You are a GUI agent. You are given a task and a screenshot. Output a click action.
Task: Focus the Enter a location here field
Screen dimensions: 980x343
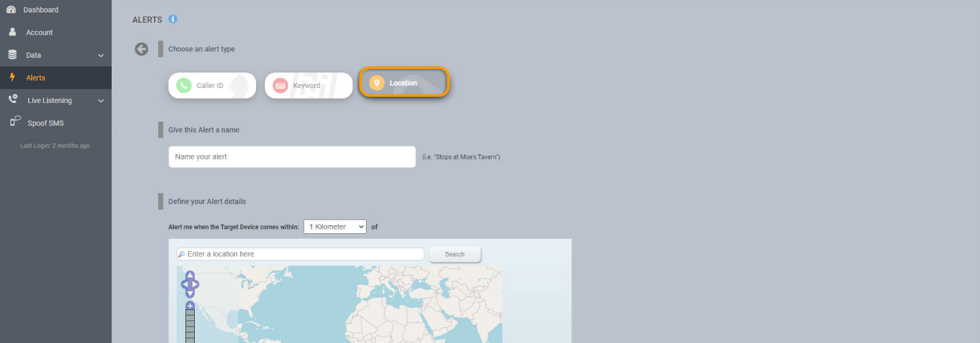pos(300,254)
